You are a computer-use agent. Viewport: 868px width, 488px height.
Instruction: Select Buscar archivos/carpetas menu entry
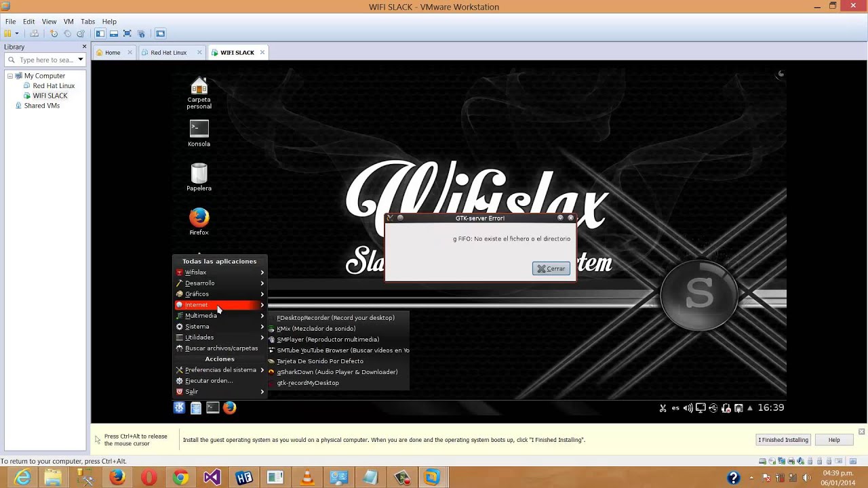pyautogui.click(x=220, y=348)
